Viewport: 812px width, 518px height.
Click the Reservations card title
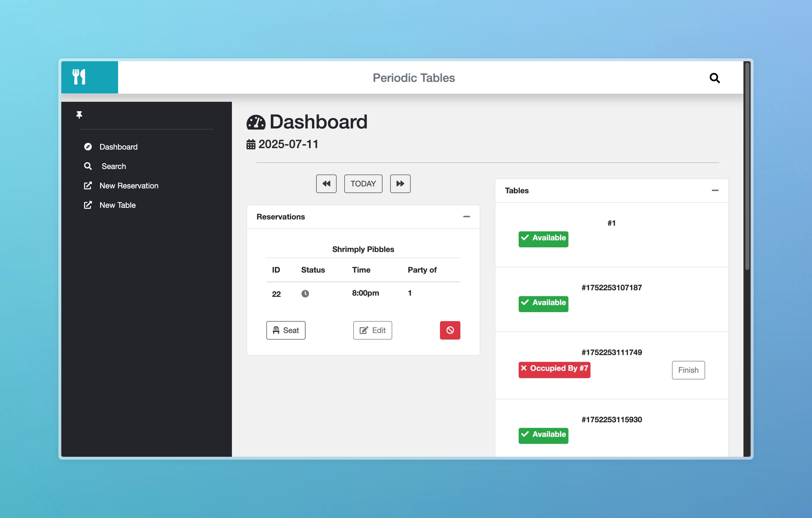pos(281,217)
